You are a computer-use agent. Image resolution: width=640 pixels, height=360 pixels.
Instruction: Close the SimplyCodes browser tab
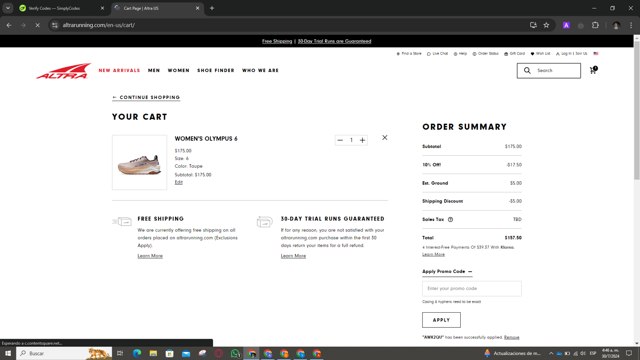pyautogui.click(x=102, y=8)
